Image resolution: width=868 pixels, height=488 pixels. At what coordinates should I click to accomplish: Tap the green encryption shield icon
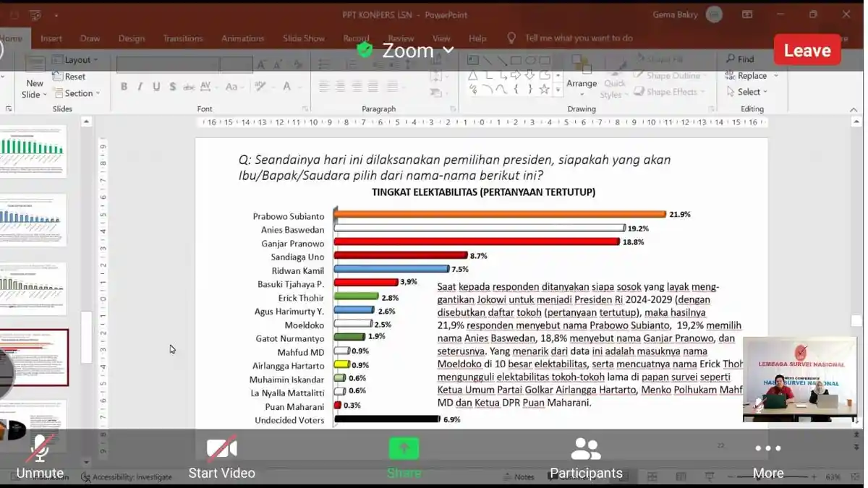click(365, 50)
